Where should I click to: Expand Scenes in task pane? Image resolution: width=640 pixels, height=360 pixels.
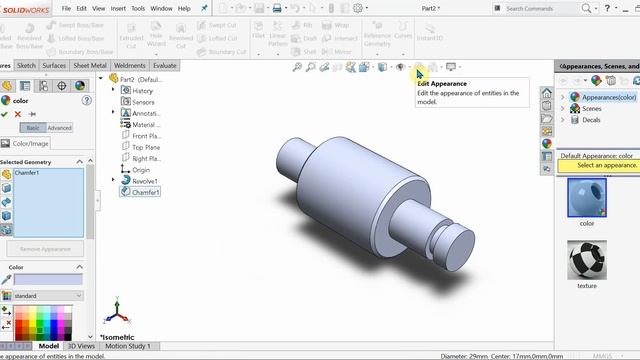point(562,109)
